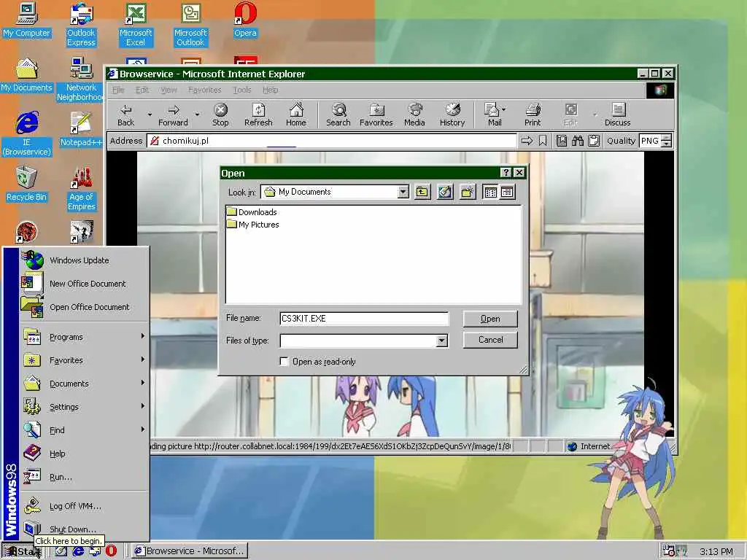Click the Back toolbar button in Internet Explorer
Screen dimensions: 747x560
(x=125, y=115)
